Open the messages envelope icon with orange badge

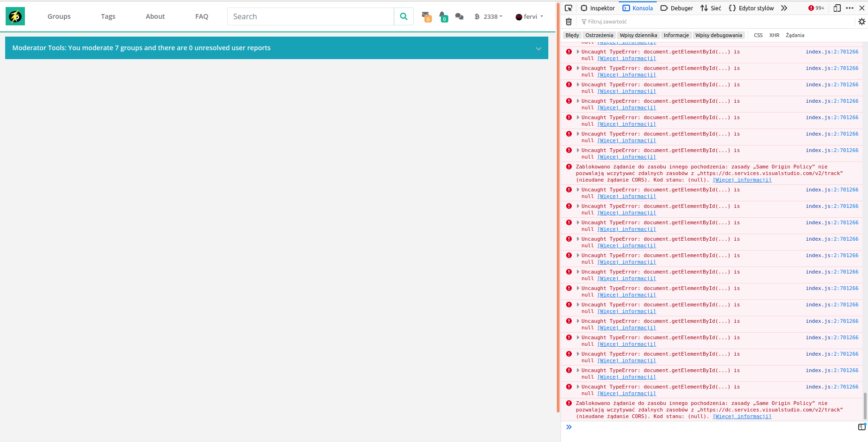click(x=426, y=17)
